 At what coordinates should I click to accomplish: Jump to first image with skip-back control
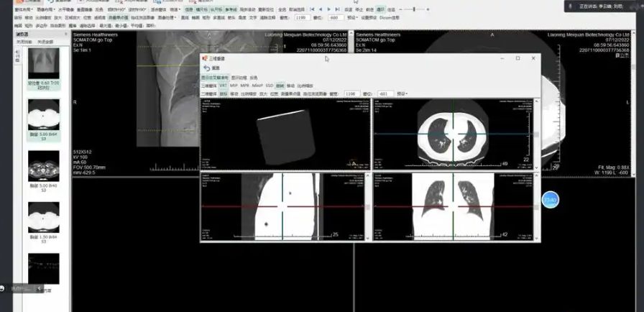point(312,9)
